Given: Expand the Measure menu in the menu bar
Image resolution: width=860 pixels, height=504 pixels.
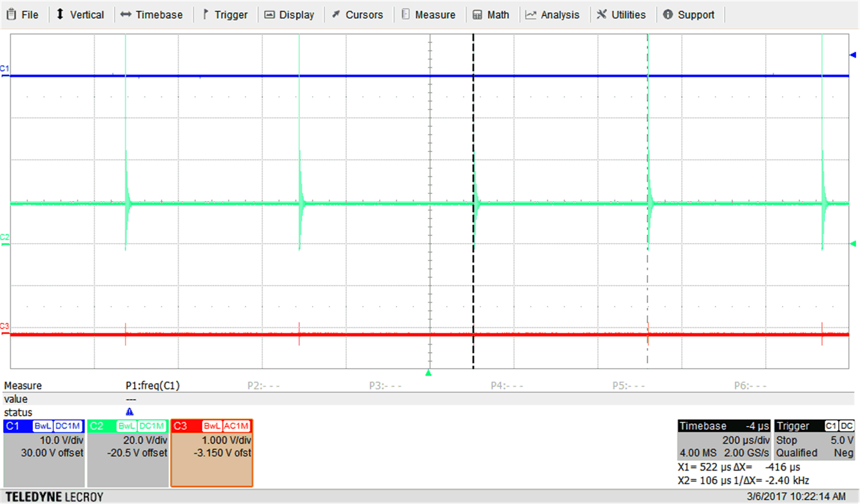Looking at the screenshot, I should pyautogui.click(x=428, y=14).
